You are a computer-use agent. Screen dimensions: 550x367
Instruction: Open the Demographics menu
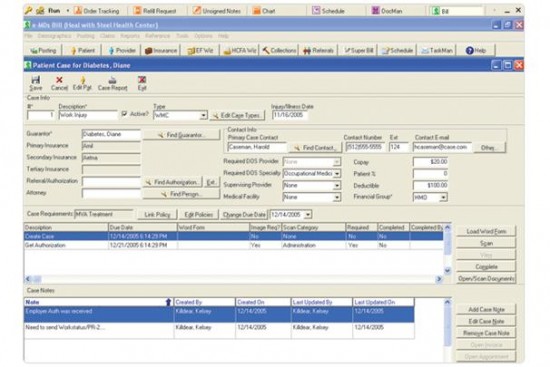54,36
